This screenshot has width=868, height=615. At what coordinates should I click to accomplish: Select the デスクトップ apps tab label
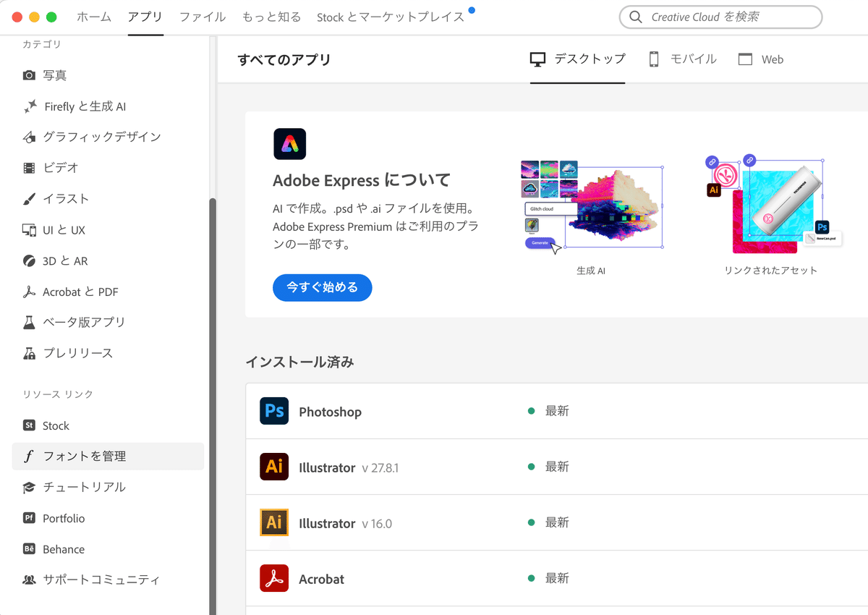(x=590, y=59)
